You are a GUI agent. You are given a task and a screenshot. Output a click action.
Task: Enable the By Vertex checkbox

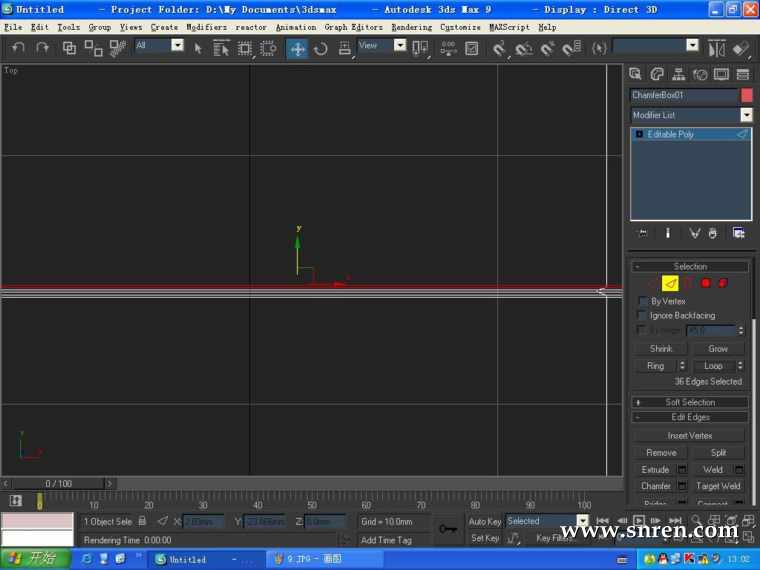point(643,301)
